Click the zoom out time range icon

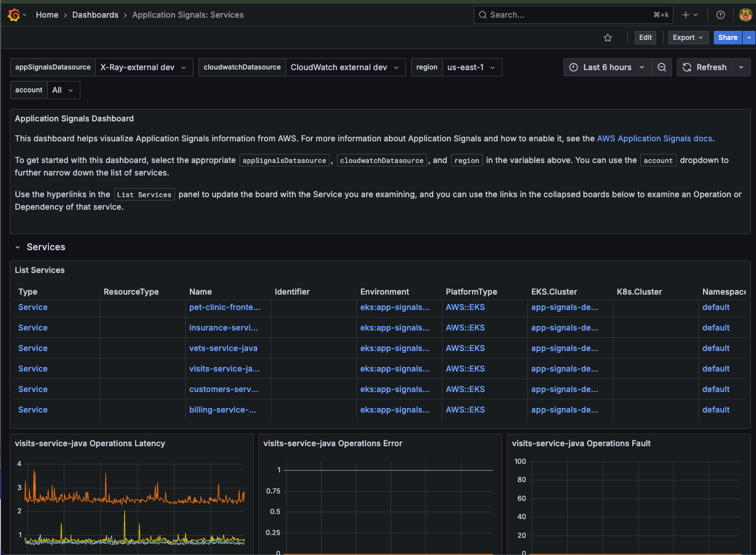pyautogui.click(x=661, y=67)
